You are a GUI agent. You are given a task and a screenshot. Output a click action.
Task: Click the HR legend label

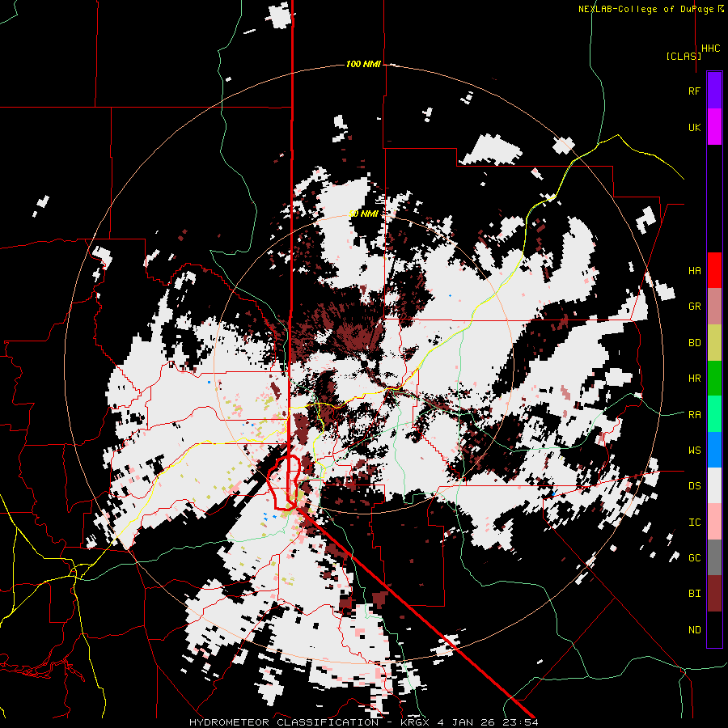694,379
